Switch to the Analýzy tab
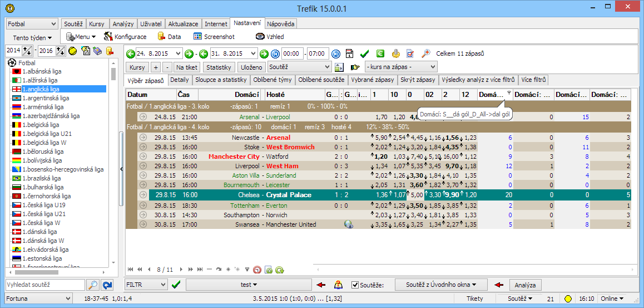644x308 pixels. (122, 24)
